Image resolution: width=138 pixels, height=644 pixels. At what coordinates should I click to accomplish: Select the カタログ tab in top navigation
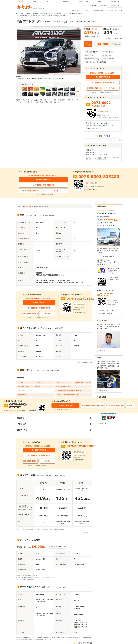(x=49, y=2)
